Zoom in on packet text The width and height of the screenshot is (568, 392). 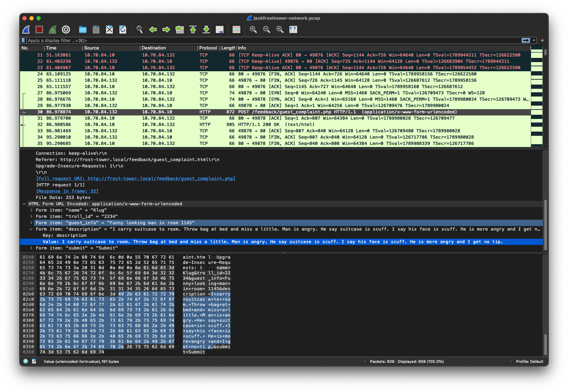(x=253, y=29)
